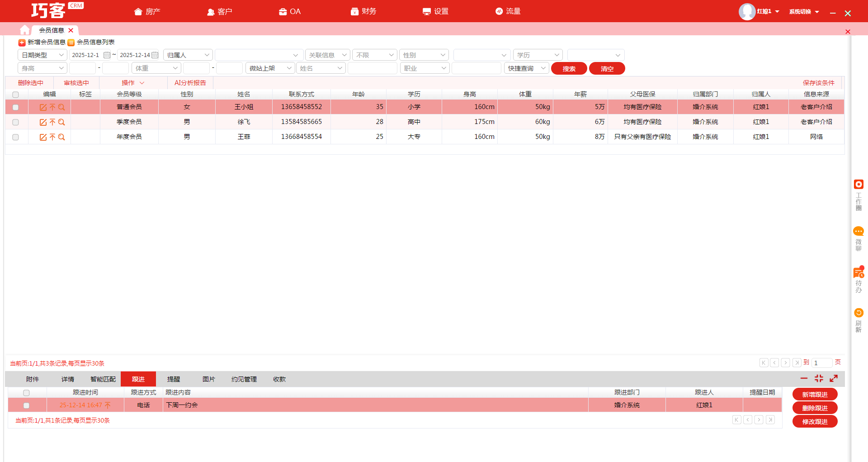Click the page number input field

click(821, 363)
